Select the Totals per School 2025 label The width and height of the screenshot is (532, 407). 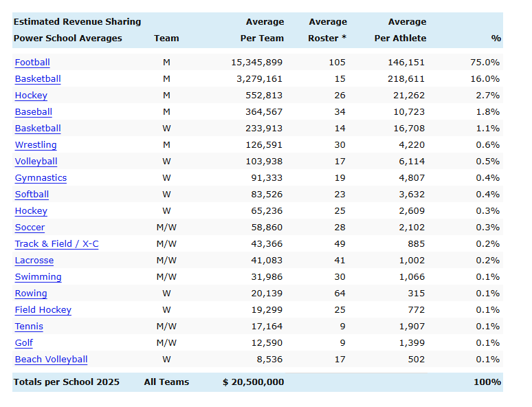tap(67, 382)
